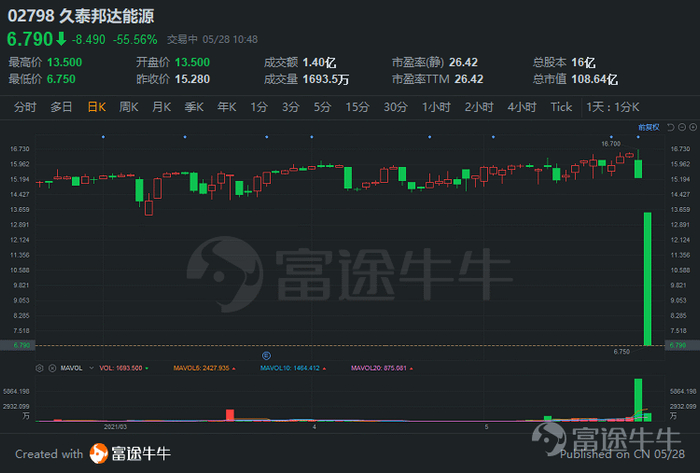The width and height of the screenshot is (700, 473).
Task: Click the 昨收价 15.280 value
Action: (192, 79)
